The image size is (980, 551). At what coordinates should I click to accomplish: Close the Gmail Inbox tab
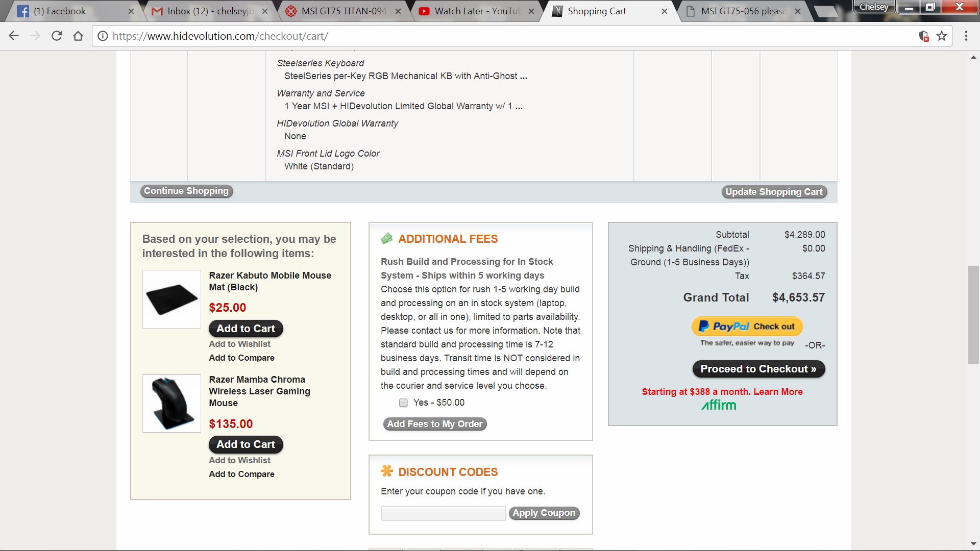click(265, 11)
